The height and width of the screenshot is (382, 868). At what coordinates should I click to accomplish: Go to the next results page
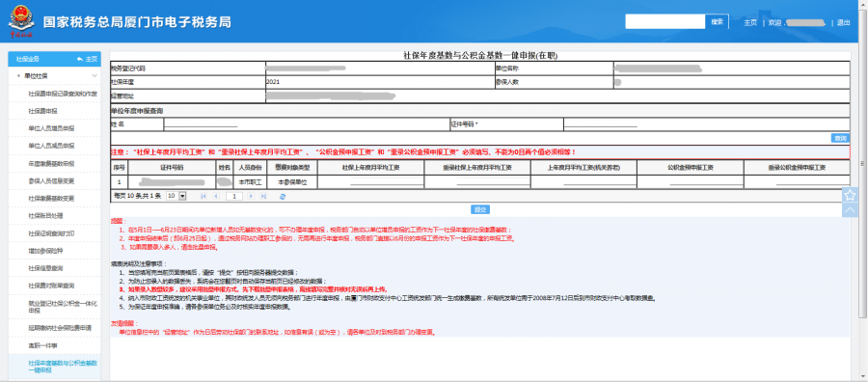click(x=252, y=196)
